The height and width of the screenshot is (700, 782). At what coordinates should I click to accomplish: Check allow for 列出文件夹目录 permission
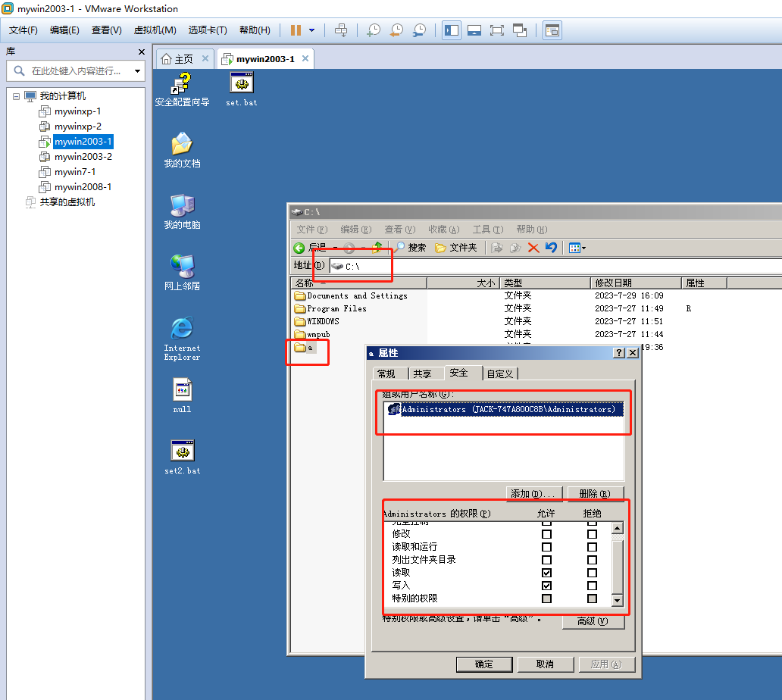546,560
